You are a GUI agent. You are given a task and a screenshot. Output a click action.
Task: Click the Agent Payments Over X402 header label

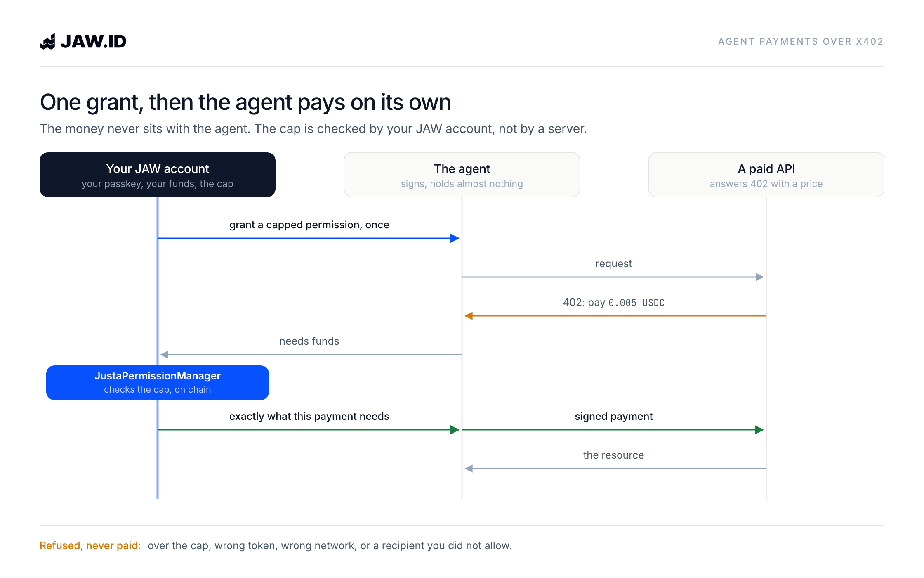801,42
